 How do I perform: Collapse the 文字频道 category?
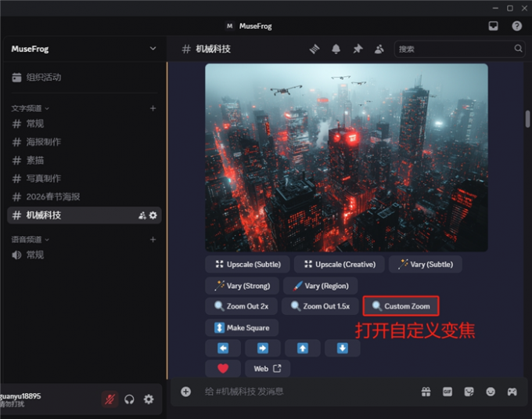[x=31, y=108]
